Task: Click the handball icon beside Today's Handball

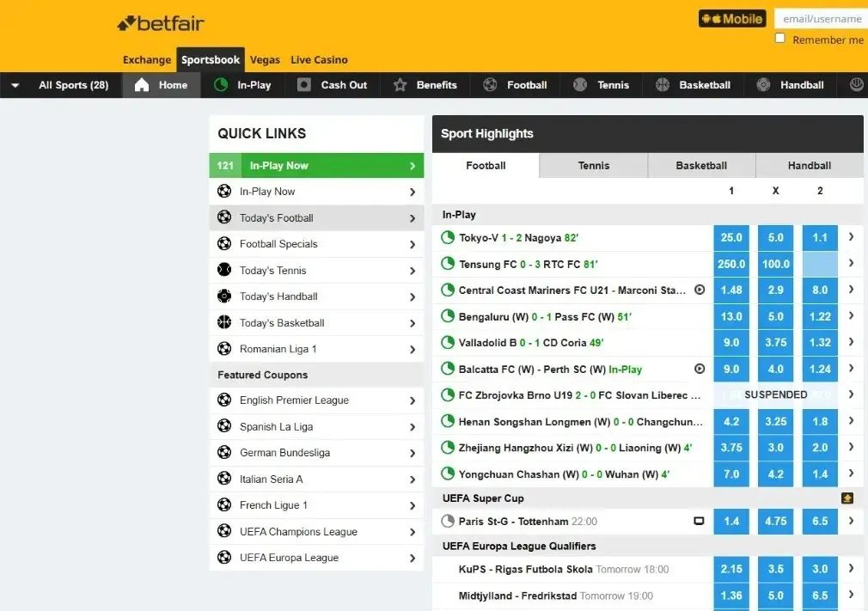Action: [224, 296]
